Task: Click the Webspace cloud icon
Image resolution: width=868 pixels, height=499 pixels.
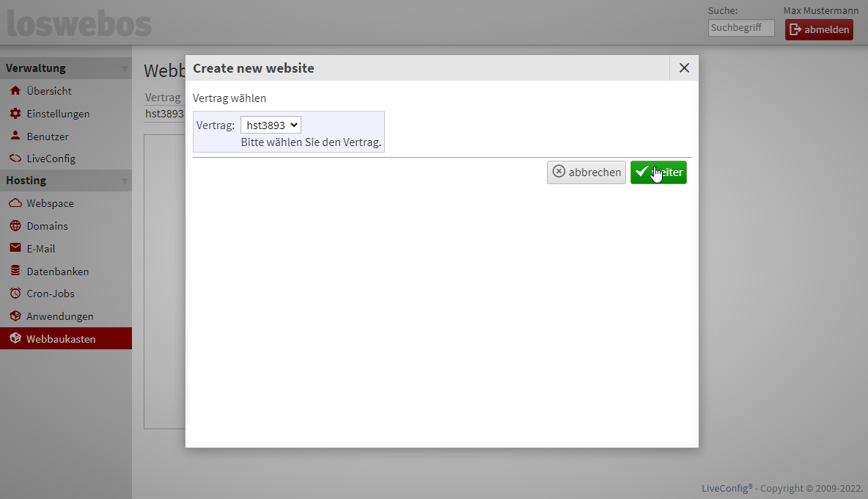Action: click(15, 203)
